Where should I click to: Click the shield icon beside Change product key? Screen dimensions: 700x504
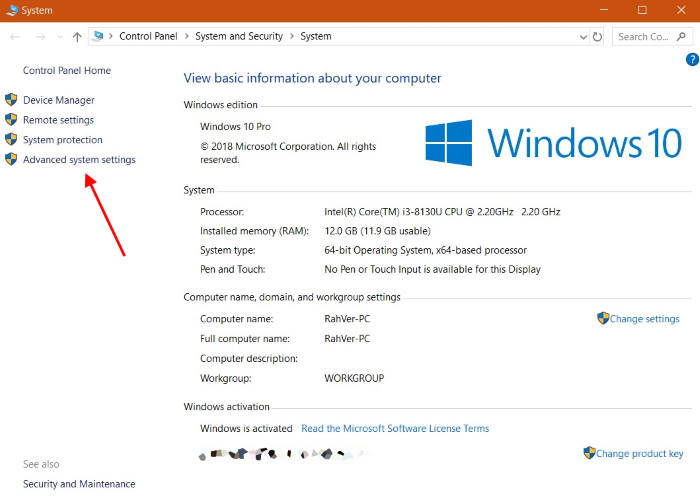click(x=589, y=453)
